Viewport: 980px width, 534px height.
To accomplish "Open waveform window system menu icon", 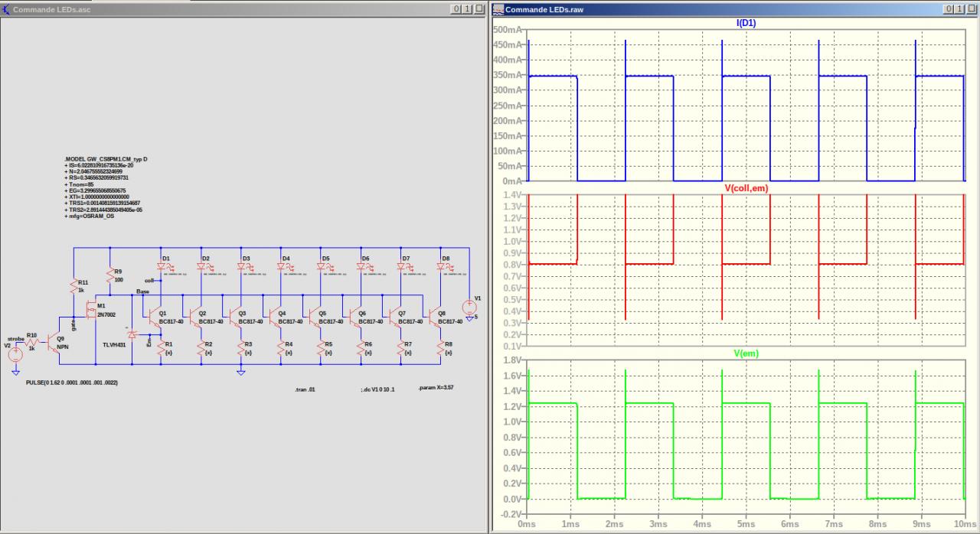I will click(x=498, y=8).
